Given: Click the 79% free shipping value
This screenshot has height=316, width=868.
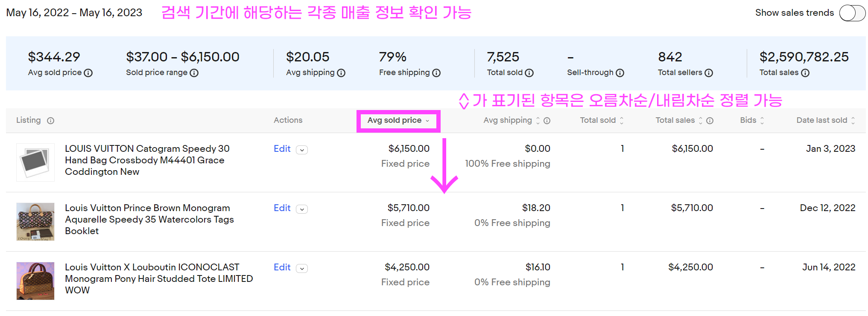Looking at the screenshot, I should tap(392, 57).
